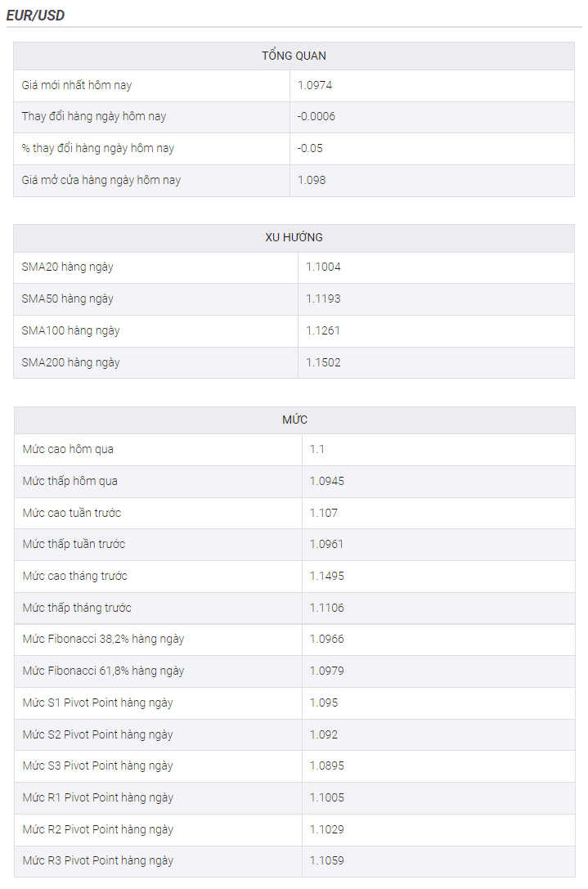Click the S2 Pivot Point value 1.092

point(324,734)
